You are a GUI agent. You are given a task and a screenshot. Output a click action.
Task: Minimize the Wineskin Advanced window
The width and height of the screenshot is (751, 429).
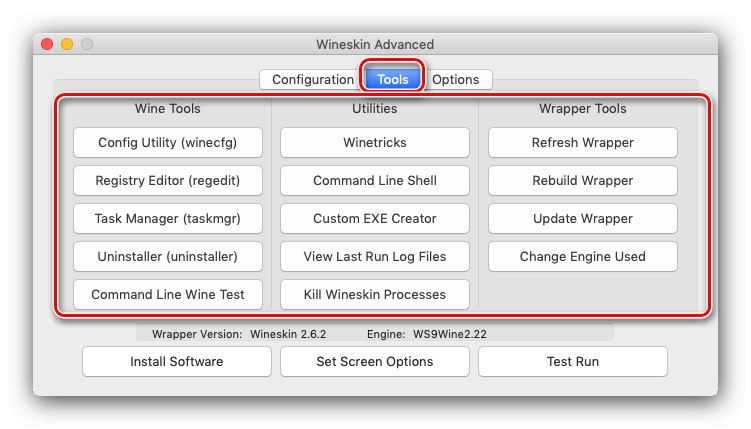point(67,44)
